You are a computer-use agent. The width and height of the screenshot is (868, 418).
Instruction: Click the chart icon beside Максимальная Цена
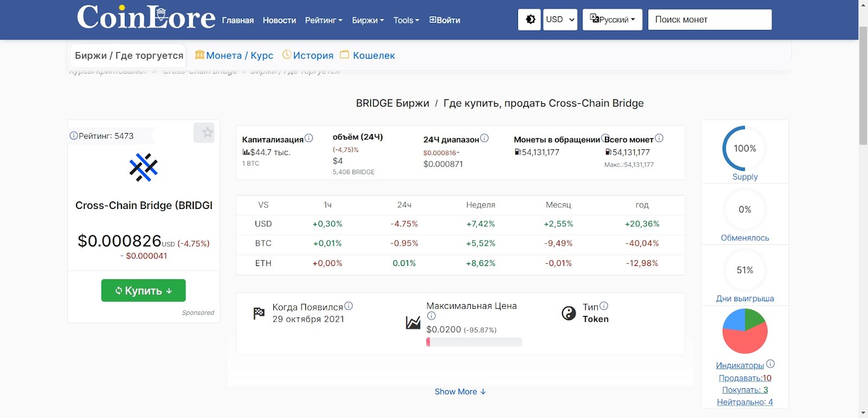point(413,323)
